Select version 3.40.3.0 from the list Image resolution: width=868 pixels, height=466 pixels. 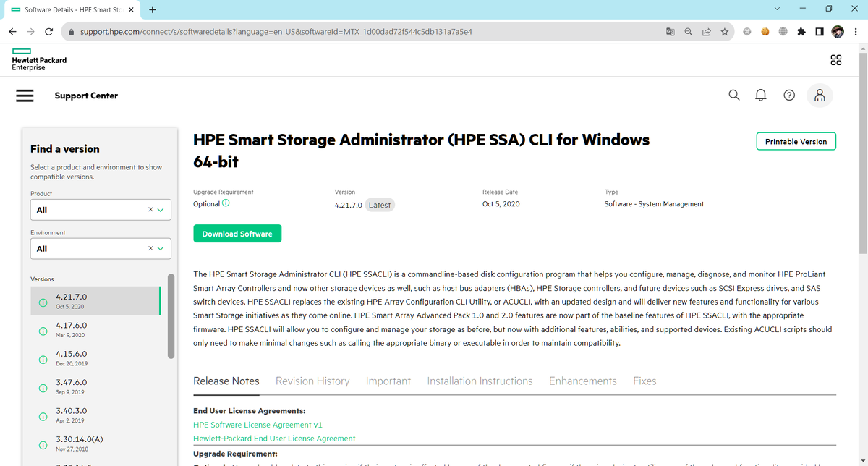95,415
